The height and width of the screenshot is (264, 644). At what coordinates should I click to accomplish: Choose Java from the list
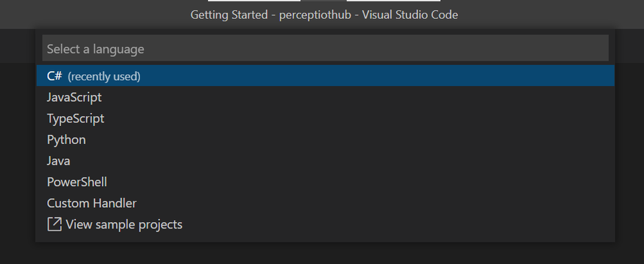click(59, 161)
